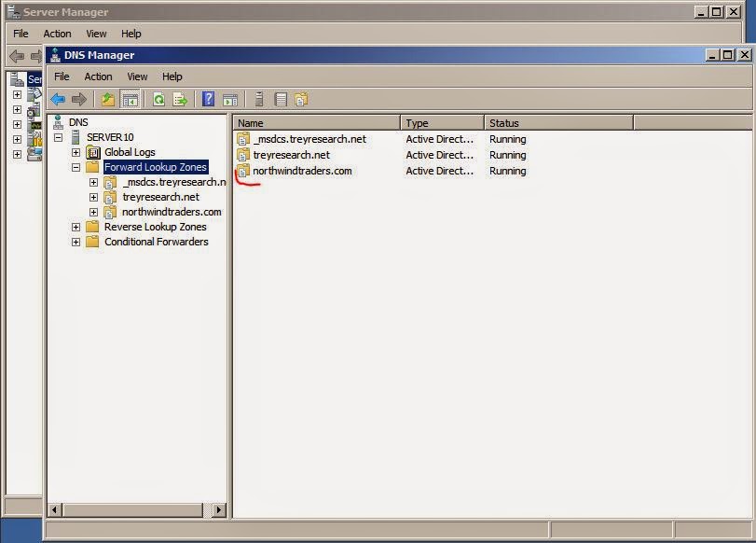Click the tree pane scrollbar left arrow
Viewport: 756px width, 543px height.
55,509
